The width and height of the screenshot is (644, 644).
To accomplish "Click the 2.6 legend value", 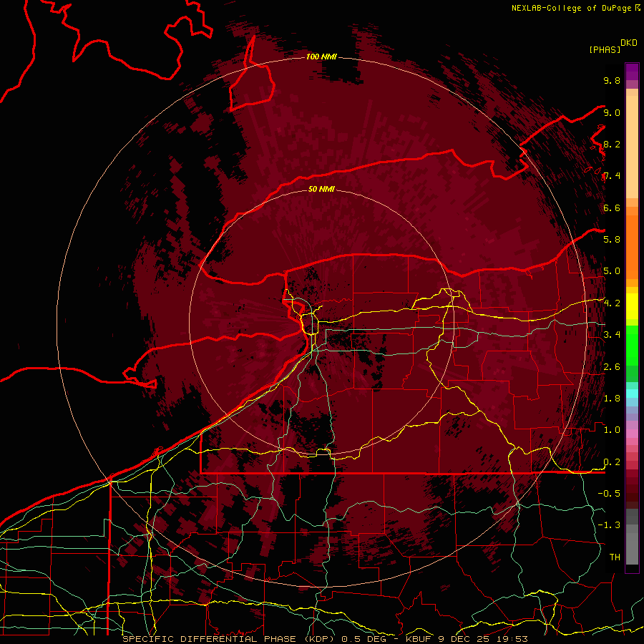I will [612, 367].
